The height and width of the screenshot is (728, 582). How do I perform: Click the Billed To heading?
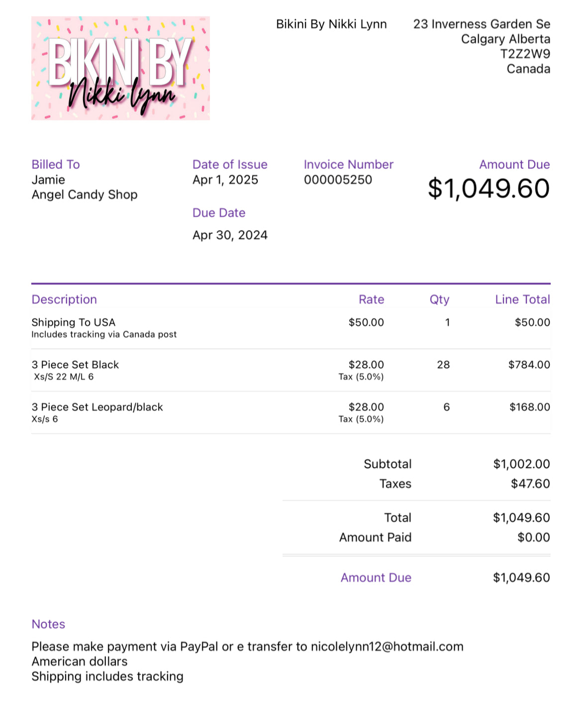tap(56, 165)
